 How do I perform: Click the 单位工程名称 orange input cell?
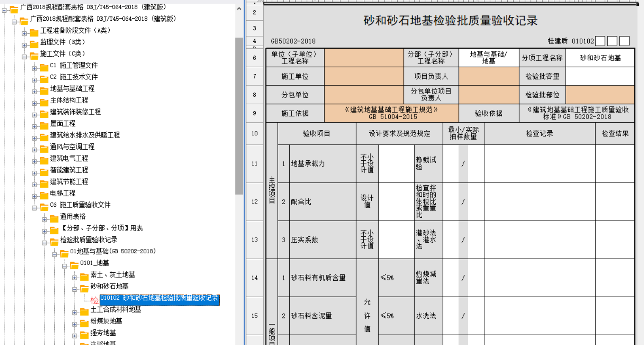click(x=364, y=58)
